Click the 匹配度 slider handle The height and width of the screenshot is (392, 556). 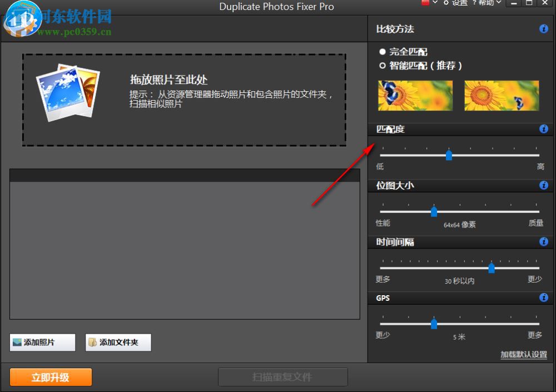pos(449,155)
